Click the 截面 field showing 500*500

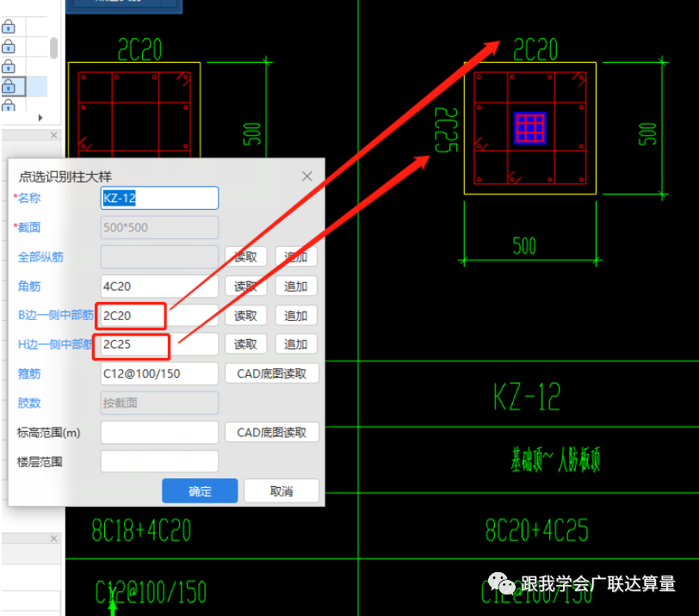click(159, 227)
